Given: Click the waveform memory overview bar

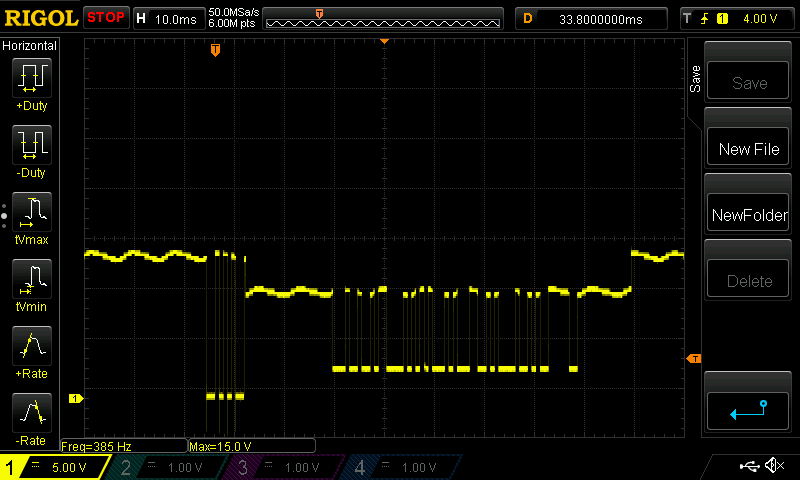Looking at the screenshot, I should [383, 19].
